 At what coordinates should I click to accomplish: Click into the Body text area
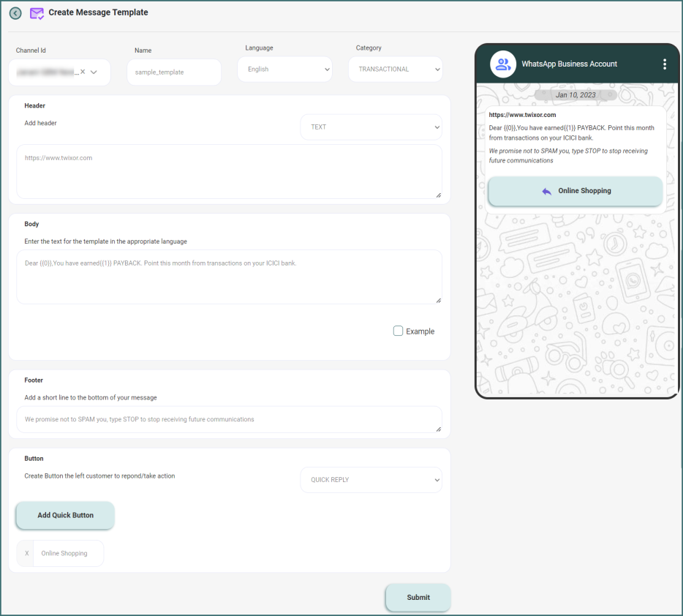229,277
